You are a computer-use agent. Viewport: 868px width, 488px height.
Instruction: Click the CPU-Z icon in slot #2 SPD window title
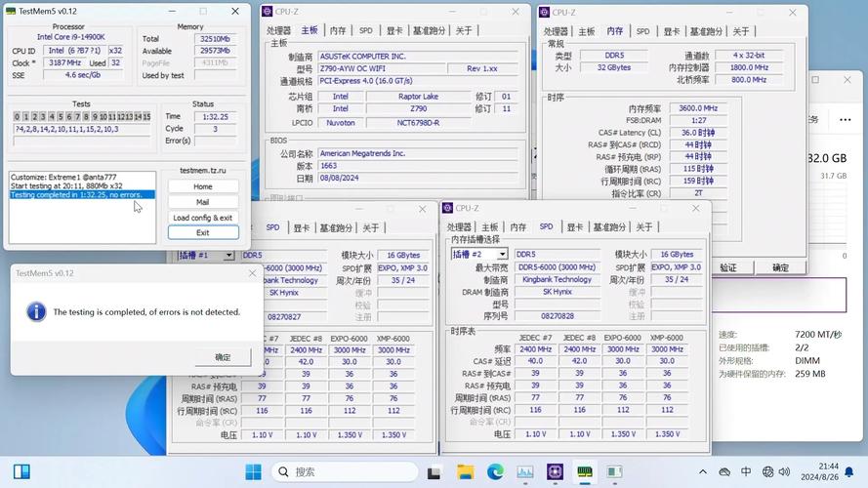(448, 208)
